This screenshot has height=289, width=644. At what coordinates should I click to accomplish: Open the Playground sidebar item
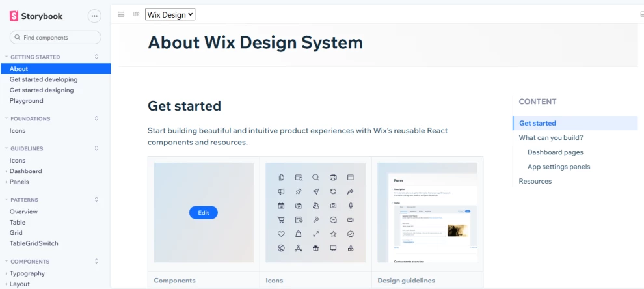click(x=26, y=101)
